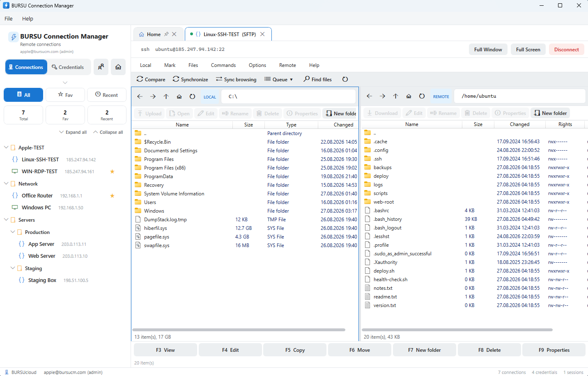Close the Home tab
The height and width of the screenshot is (376, 588).
174,34
